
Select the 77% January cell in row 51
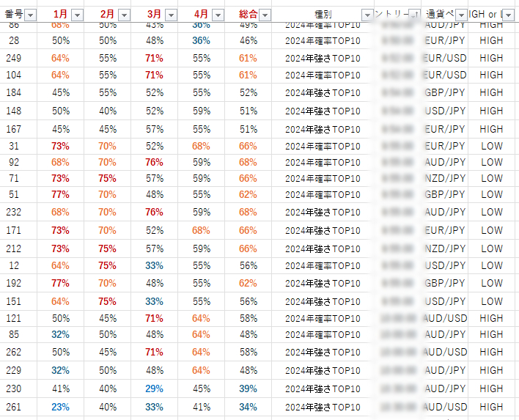point(61,195)
